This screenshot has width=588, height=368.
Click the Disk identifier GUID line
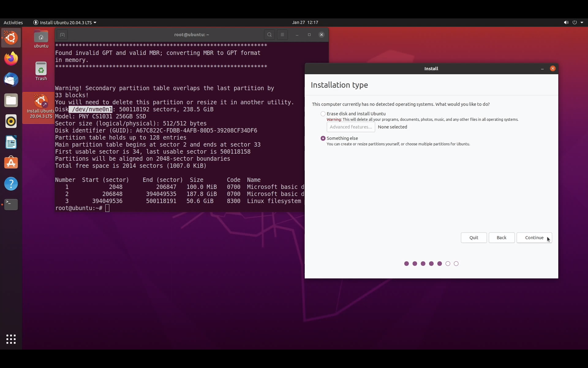coord(156,131)
